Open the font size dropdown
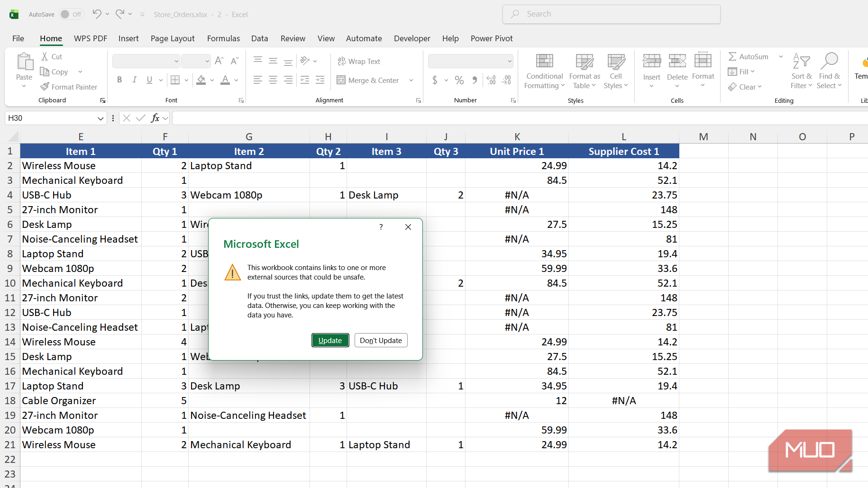 207,61
